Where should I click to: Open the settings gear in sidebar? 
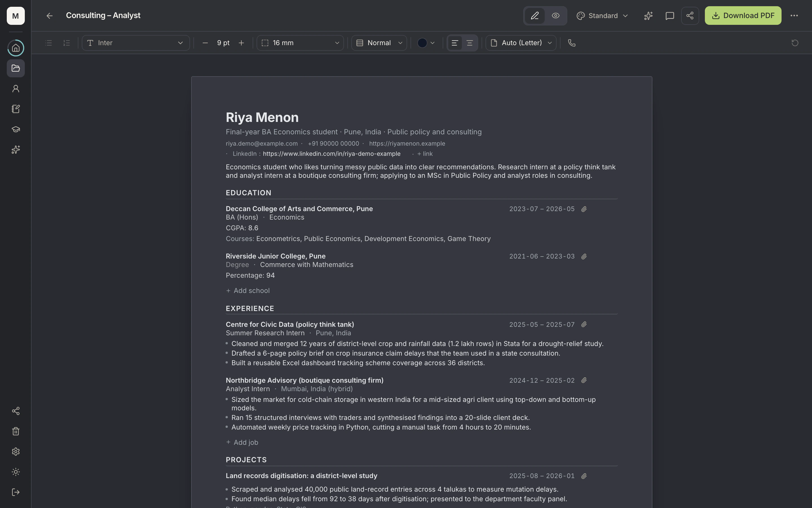(x=16, y=452)
